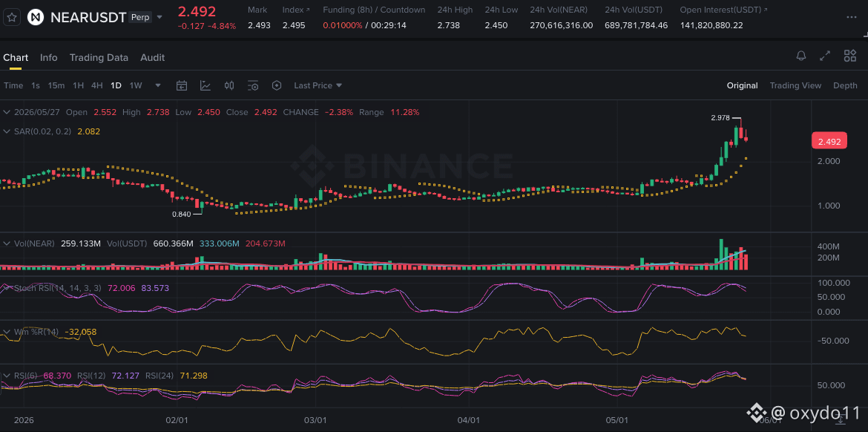
Task: Select the Time line chart interval
Action: tap(13, 85)
